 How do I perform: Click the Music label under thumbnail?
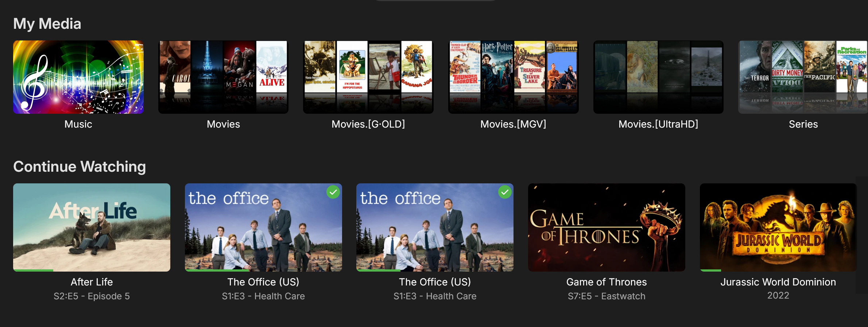78,124
